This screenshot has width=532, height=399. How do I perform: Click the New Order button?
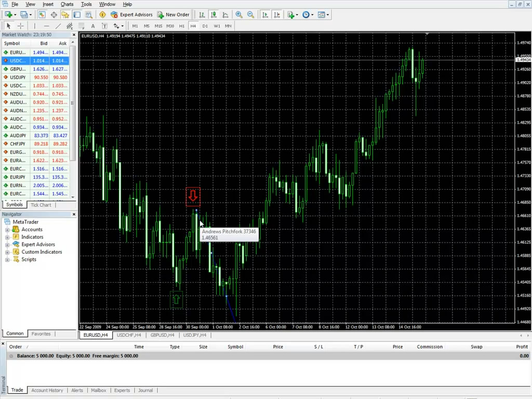[173, 15]
